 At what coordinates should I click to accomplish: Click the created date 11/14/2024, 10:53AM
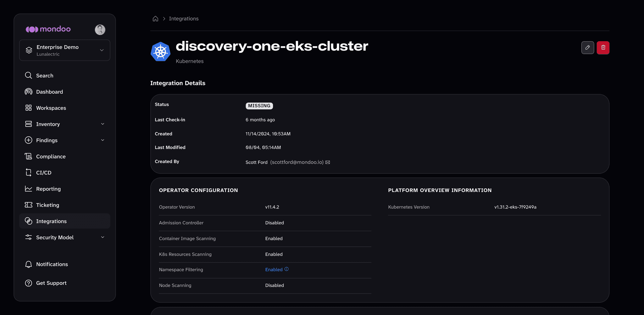[268, 134]
